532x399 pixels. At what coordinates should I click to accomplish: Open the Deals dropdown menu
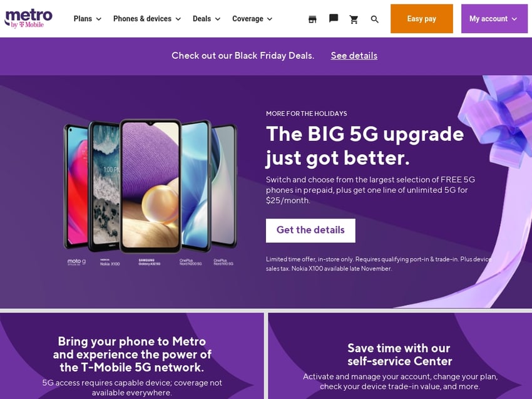[207, 19]
